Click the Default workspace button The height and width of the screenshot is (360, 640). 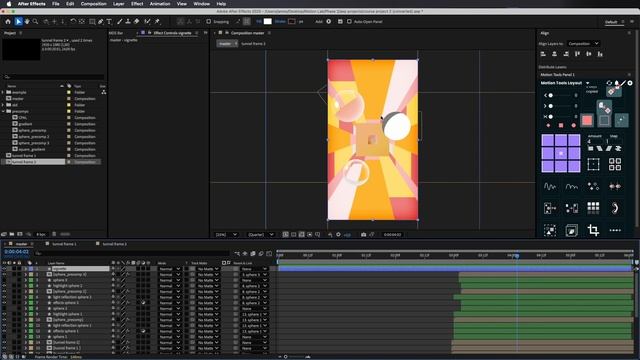(x=611, y=22)
